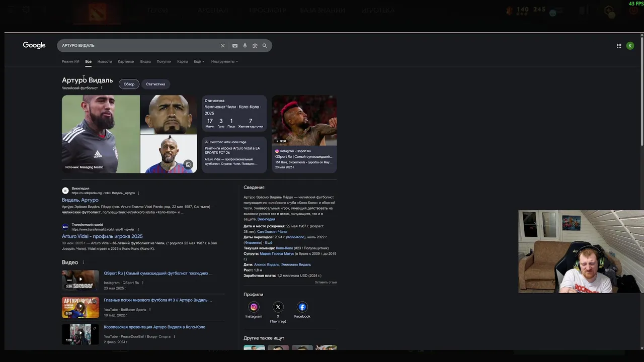Open the Алонсо Видаль child link
Image resolution: width=644 pixels, height=362 pixels.
click(x=267, y=264)
